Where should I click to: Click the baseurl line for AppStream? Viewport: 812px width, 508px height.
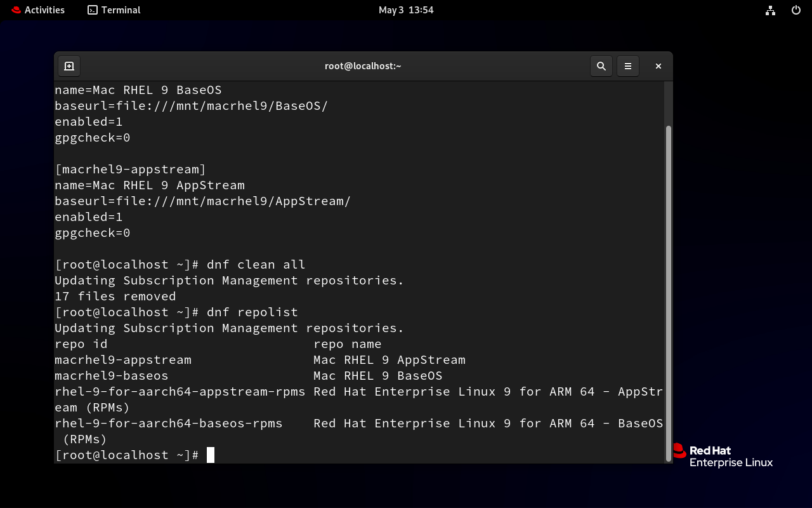tap(203, 201)
